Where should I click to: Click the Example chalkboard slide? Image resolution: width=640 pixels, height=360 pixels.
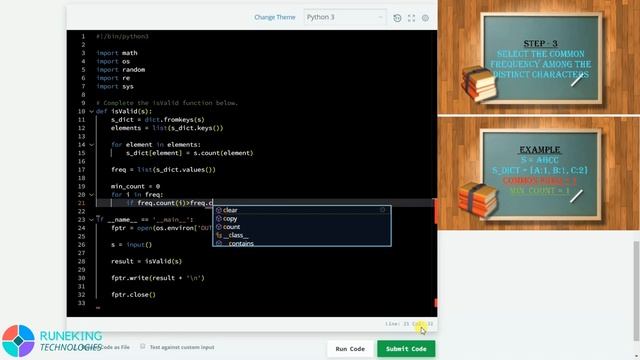click(540, 174)
